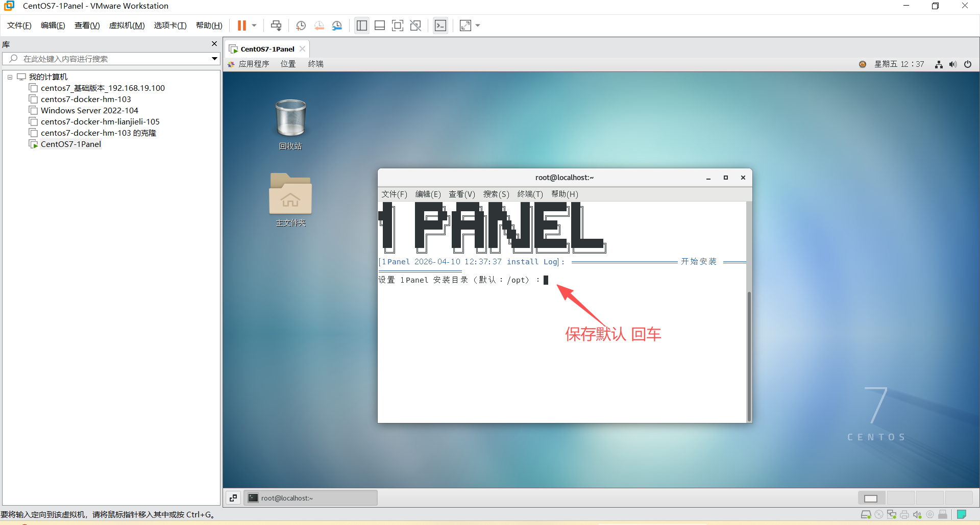980x525 pixels.
Task: Collapse the 我的计算机 tree node
Action: click(10, 77)
